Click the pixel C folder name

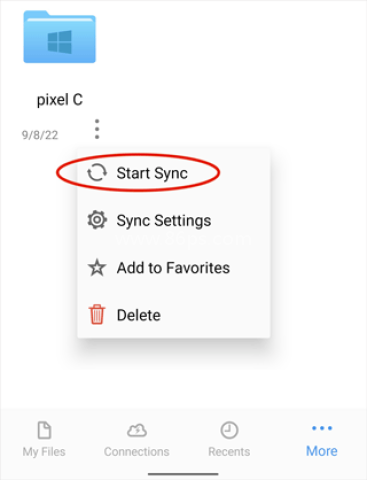coord(60,100)
